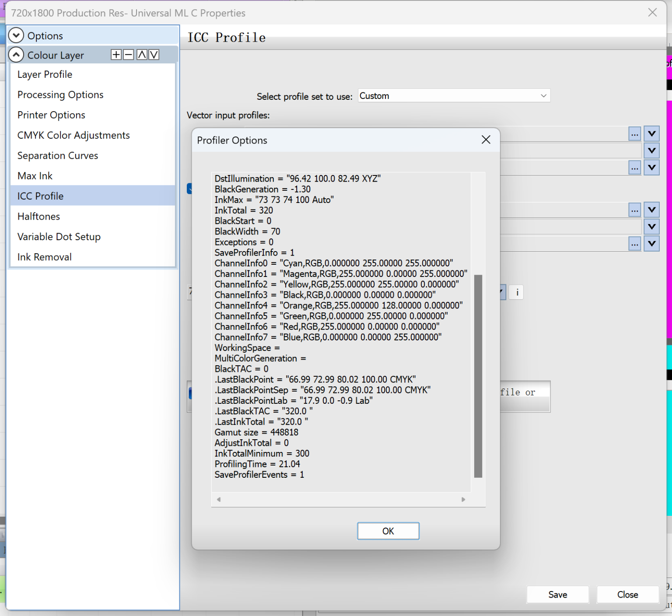Viewport: 672px width, 616px height.
Task: Open the topmost vector input profile dropdown arrow
Action: [x=651, y=134]
